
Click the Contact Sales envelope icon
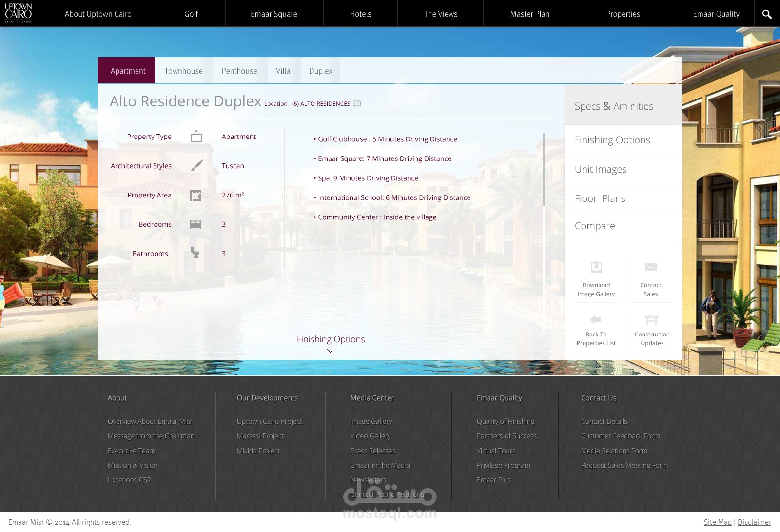651,267
